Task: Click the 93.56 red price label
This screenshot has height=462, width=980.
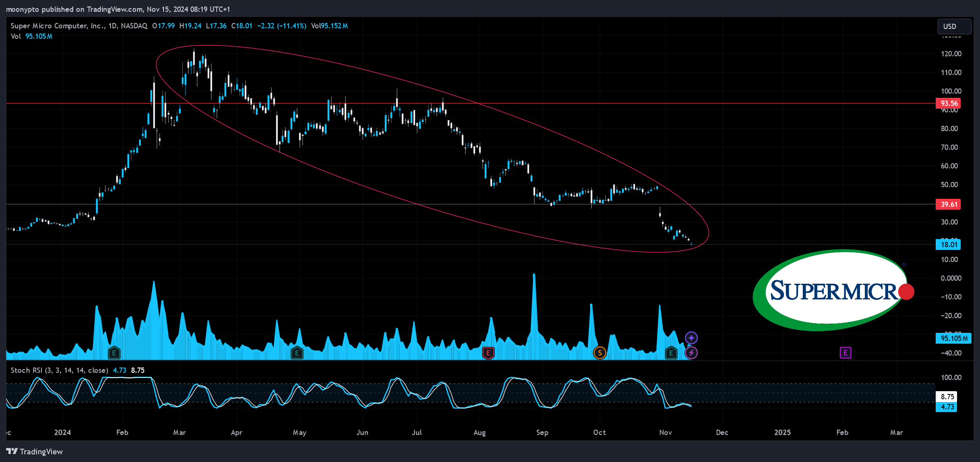Action: pos(949,103)
